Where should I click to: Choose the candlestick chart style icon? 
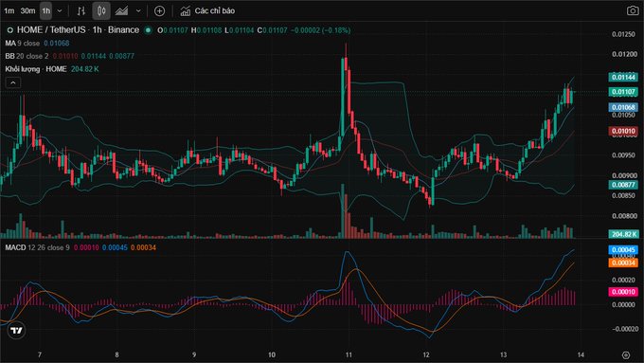(x=101, y=11)
